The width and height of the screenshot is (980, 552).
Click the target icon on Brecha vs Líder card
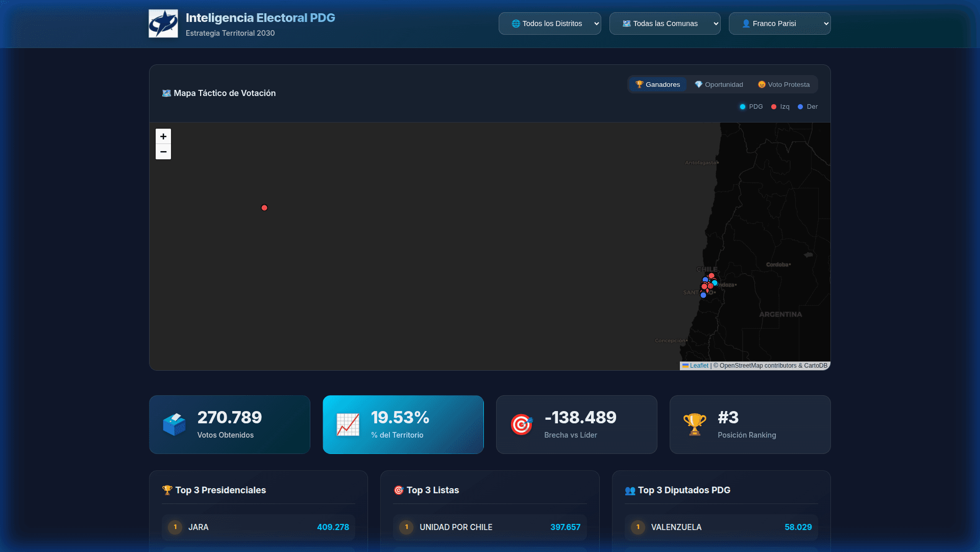point(521,424)
